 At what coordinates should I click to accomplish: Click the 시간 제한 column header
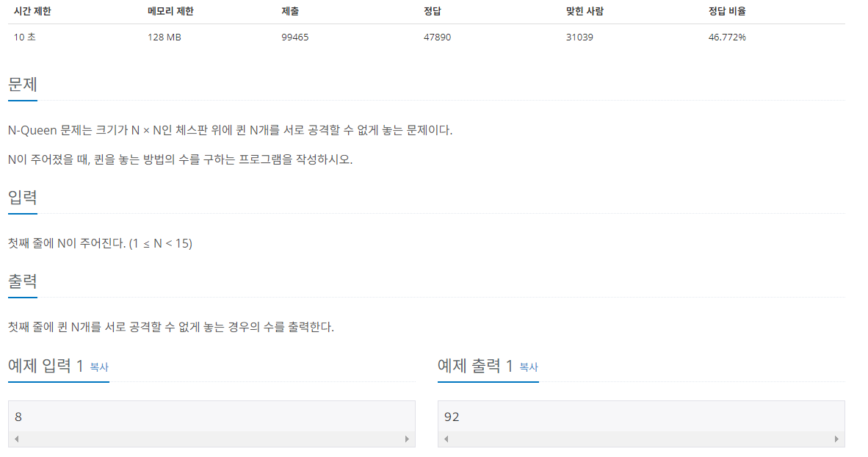[32, 11]
